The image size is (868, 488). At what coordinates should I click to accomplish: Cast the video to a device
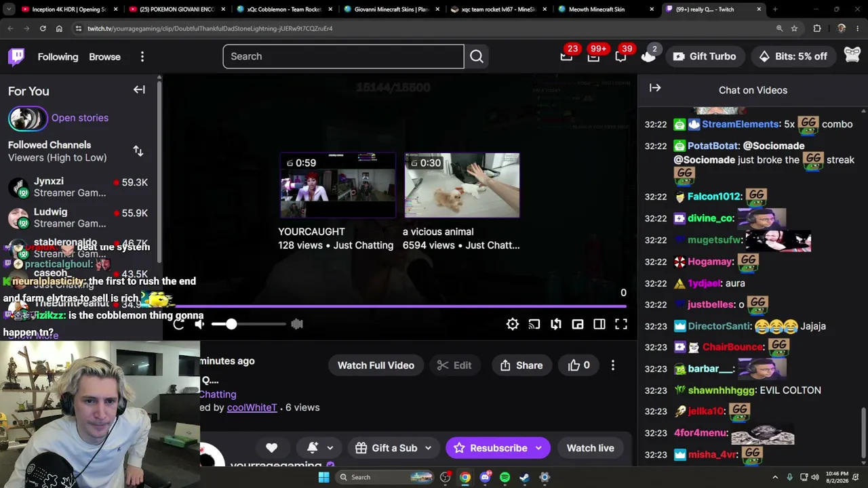pyautogui.click(x=534, y=324)
